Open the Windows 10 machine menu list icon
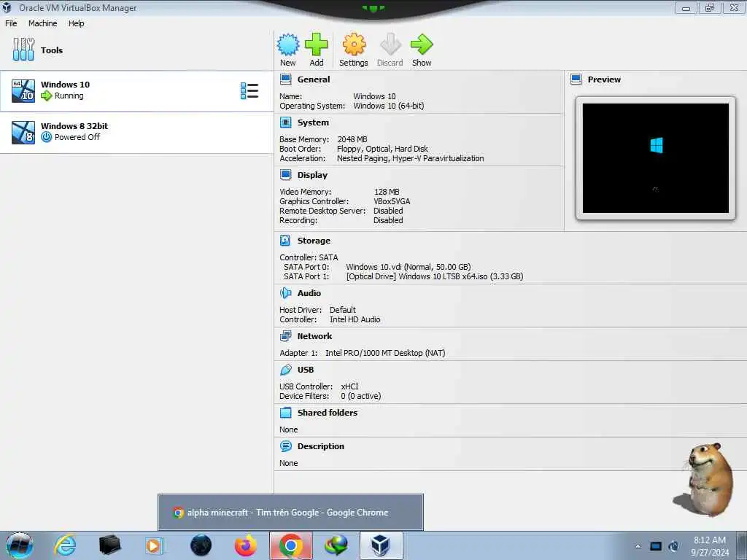 click(249, 91)
